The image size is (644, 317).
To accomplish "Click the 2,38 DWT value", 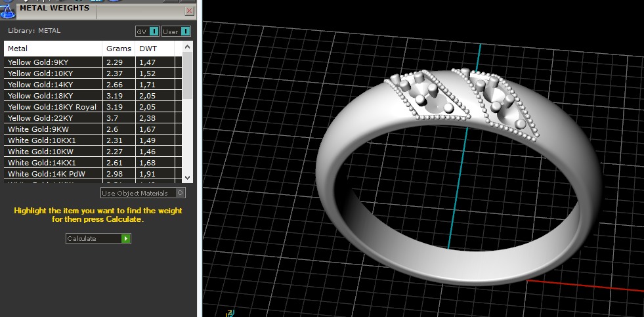I will (x=147, y=118).
